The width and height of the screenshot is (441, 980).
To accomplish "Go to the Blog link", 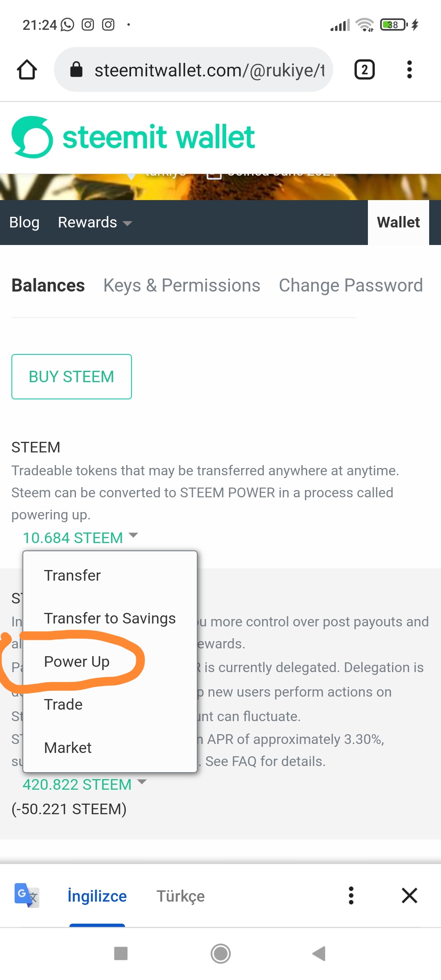I will [24, 223].
